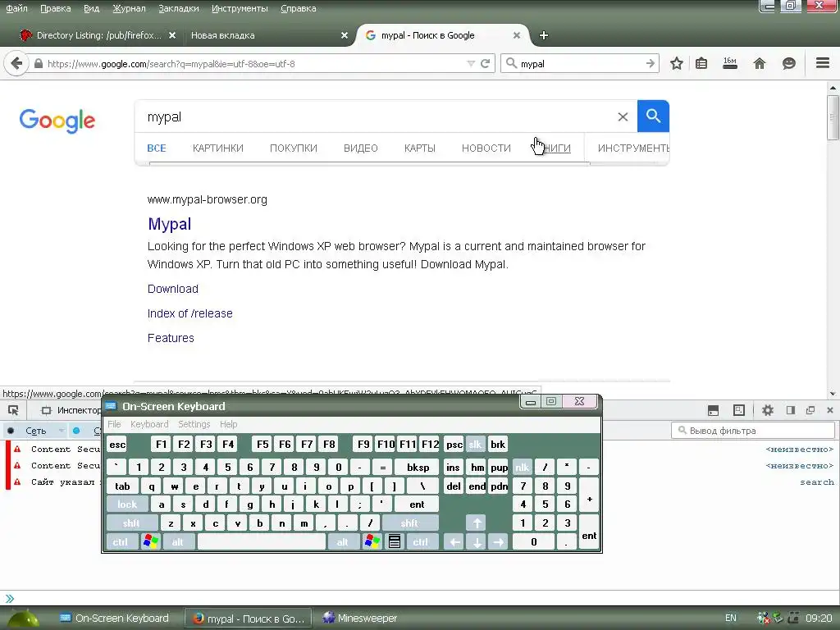Open the Mypal result title link
Image resolution: width=840 pixels, height=630 pixels.
pos(169,224)
